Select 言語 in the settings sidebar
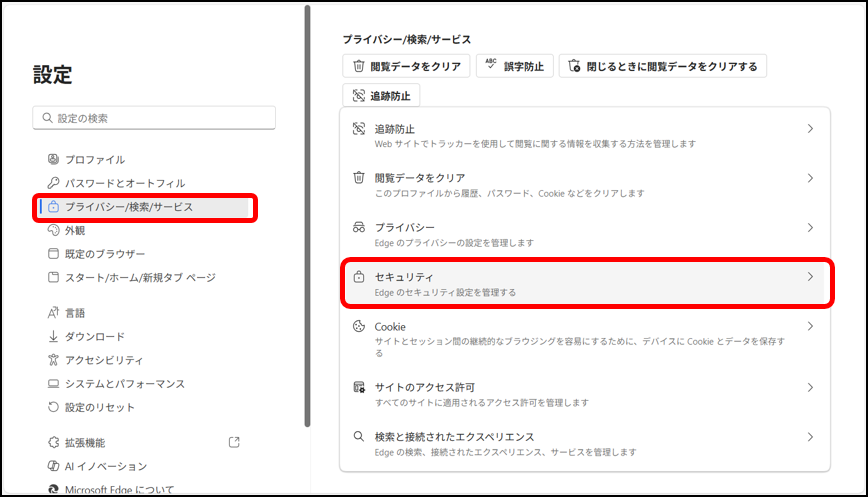Viewport: 868px width, 497px height. pos(75,313)
